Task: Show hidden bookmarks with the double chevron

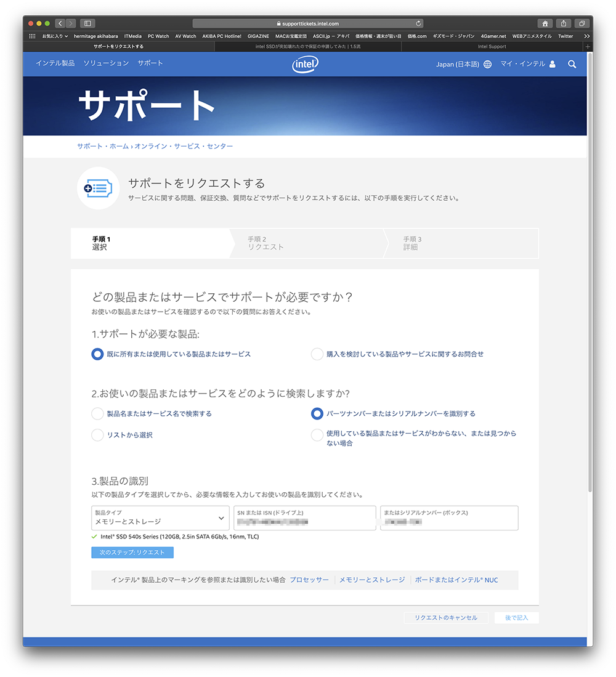Action: 586,36
